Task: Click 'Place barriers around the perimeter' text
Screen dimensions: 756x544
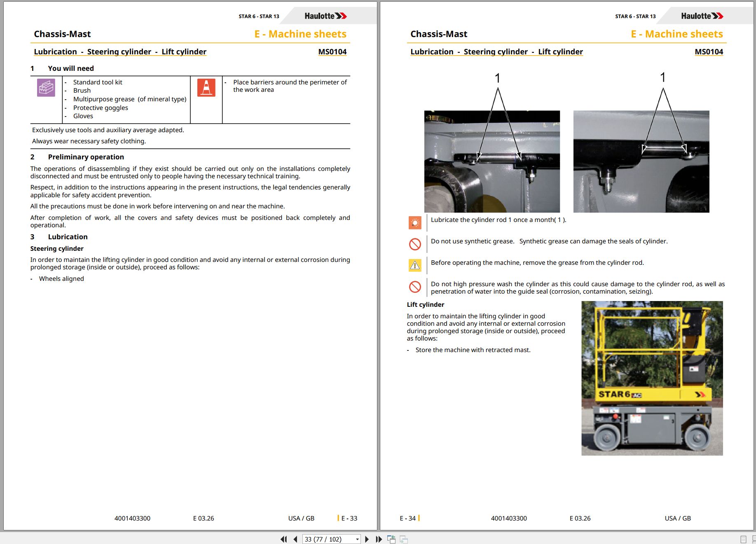Action: point(290,86)
